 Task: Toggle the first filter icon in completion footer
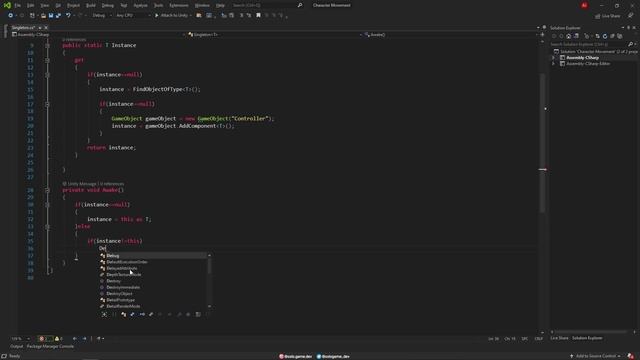104,314
